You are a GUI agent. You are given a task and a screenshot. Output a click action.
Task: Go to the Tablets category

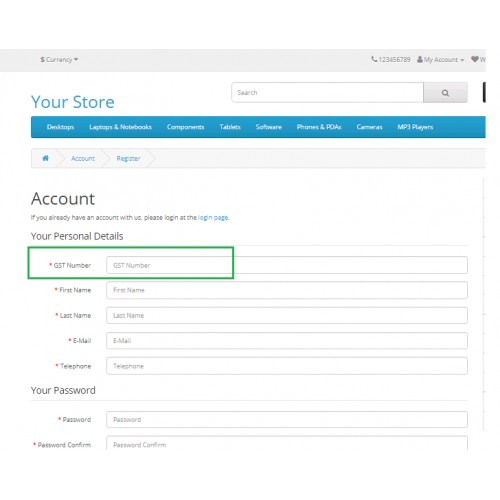pyautogui.click(x=230, y=127)
